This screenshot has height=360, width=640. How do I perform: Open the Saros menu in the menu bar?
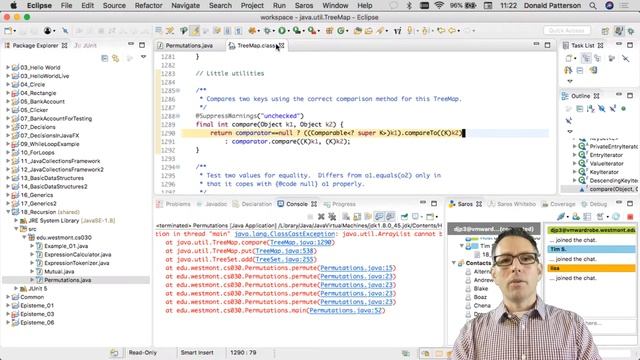304,6
